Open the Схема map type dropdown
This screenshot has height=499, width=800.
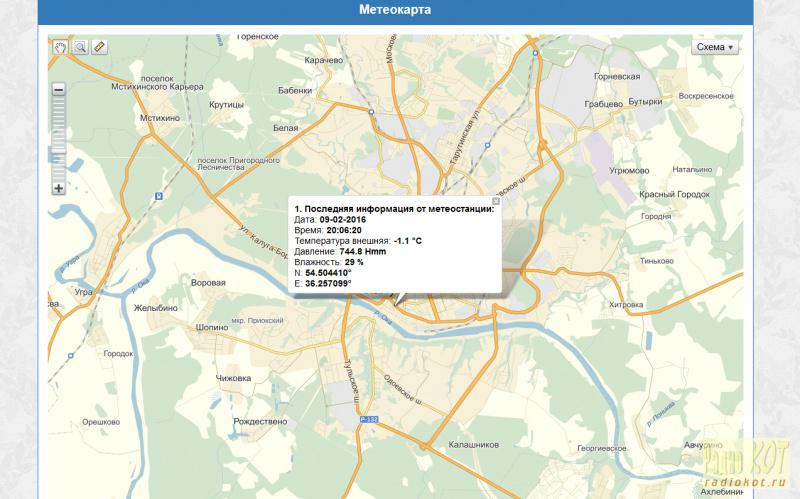tap(715, 47)
